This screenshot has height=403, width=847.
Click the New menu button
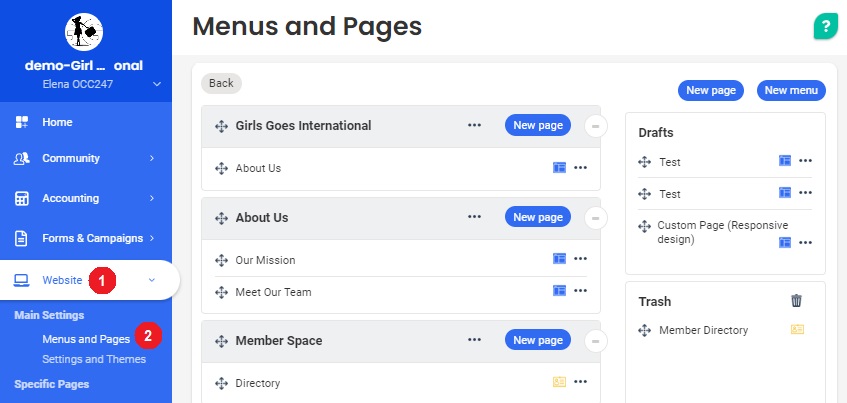coord(790,90)
